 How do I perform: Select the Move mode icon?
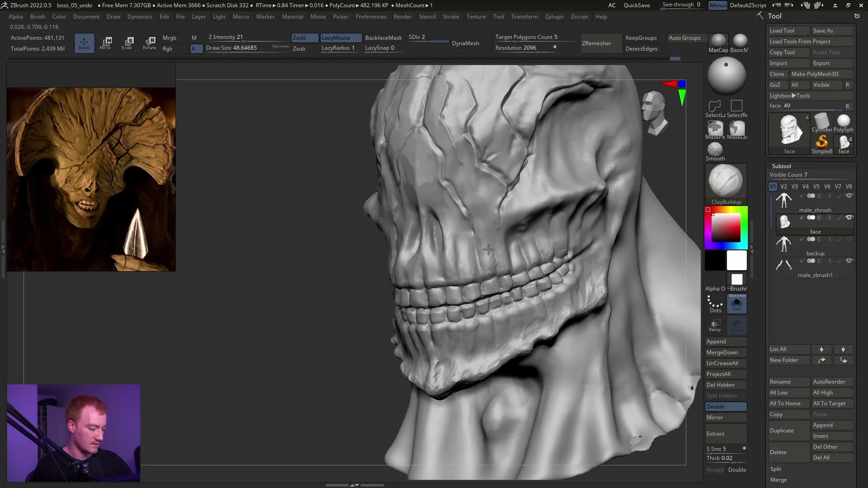(x=106, y=43)
